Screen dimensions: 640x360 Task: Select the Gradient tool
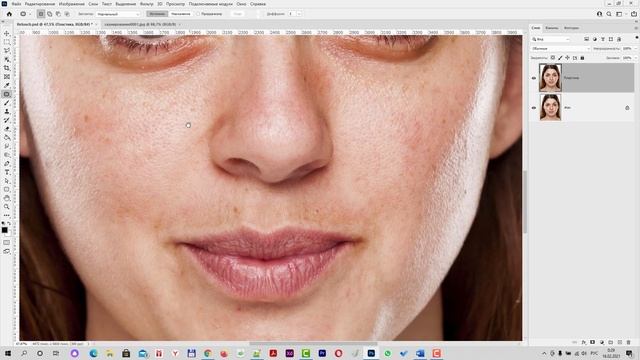click(7, 138)
